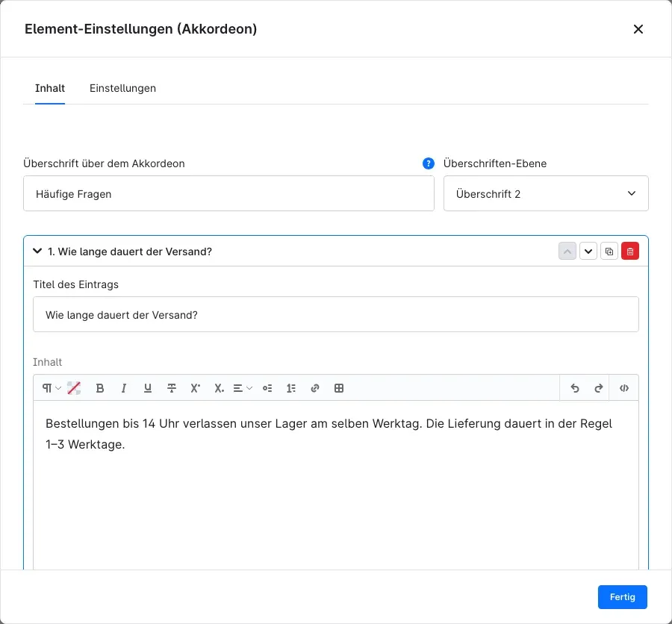This screenshot has width=672, height=624.
Task: Insert a table into content
Action: pos(339,388)
